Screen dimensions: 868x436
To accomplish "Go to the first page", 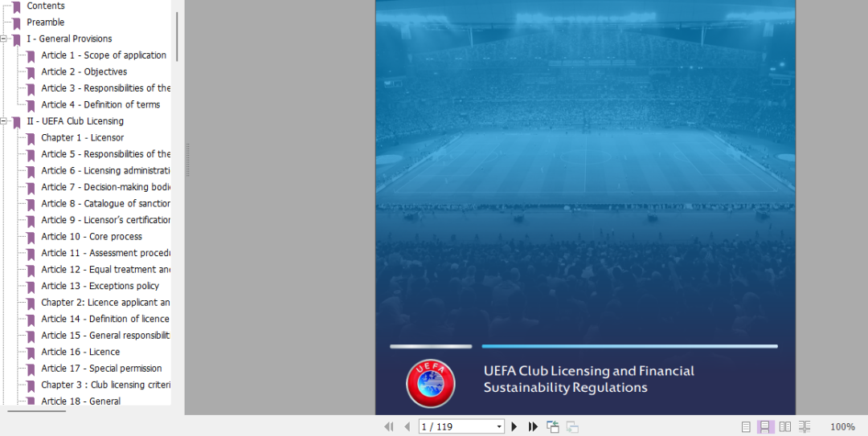I will 389,427.
